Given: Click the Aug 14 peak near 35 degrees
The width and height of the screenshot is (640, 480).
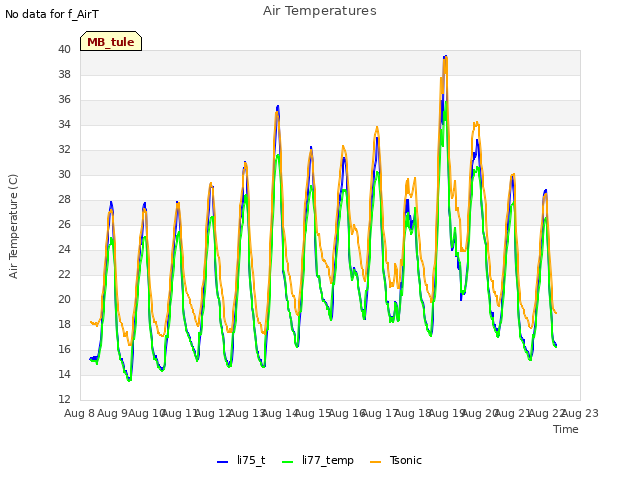Looking at the screenshot, I should coord(278,107).
